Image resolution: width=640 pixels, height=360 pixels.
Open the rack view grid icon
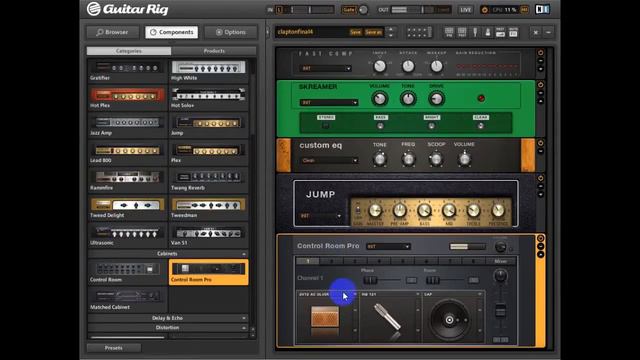click(x=419, y=32)
